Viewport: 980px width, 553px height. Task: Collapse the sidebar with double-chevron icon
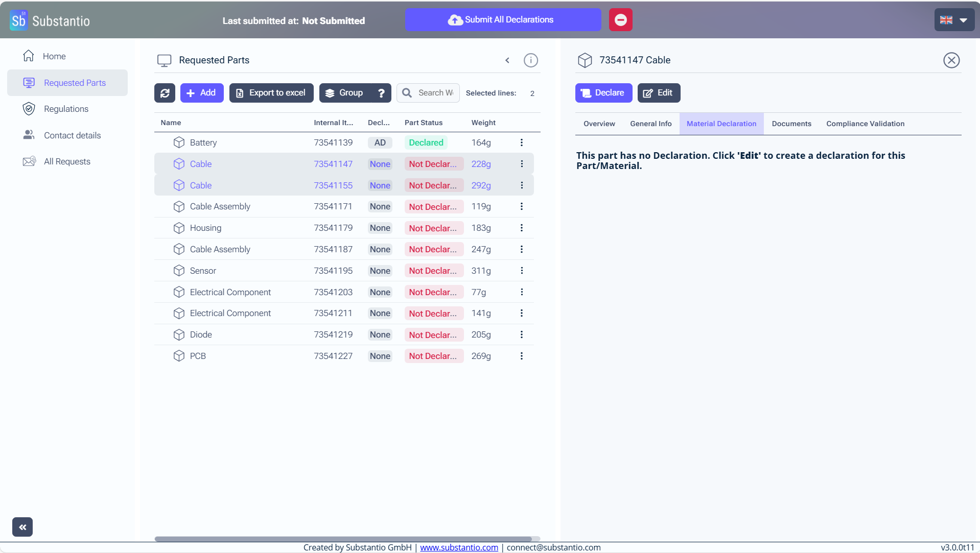[22, 527]
